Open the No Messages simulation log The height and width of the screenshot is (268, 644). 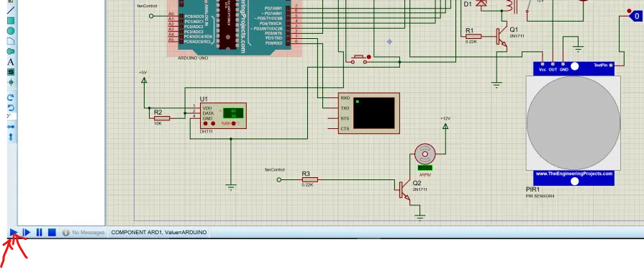coord(83,232)
